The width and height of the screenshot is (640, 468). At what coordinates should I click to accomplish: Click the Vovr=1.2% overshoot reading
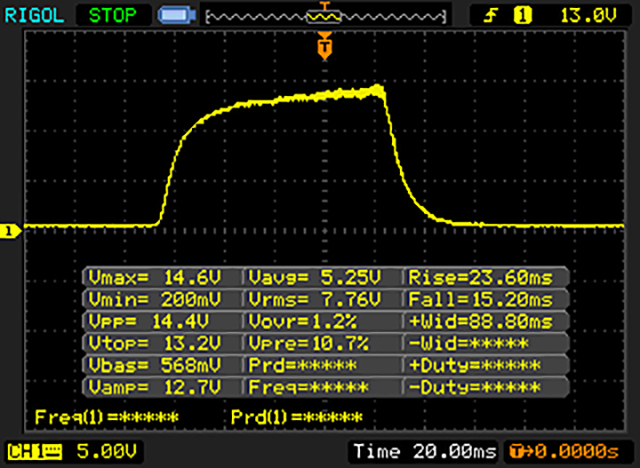pos(303,322)
